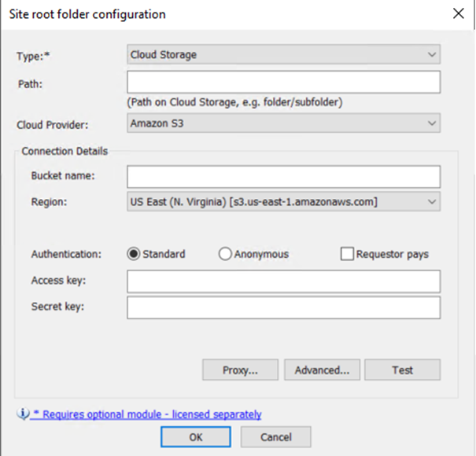Click the Path input field

tap(283, 83)
